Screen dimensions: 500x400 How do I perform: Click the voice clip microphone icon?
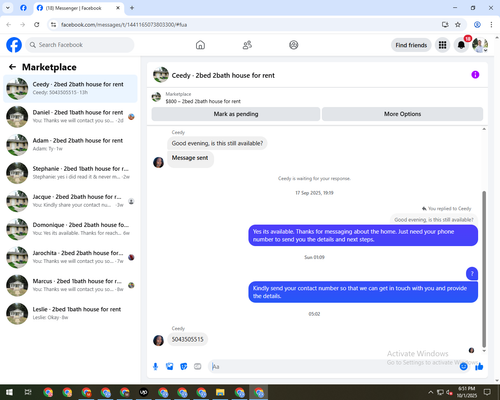point(155,367)
